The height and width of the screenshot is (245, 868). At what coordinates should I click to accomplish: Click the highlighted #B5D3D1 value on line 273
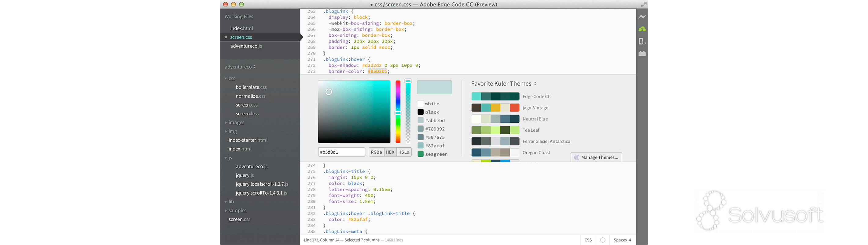[x=377, y=72]
